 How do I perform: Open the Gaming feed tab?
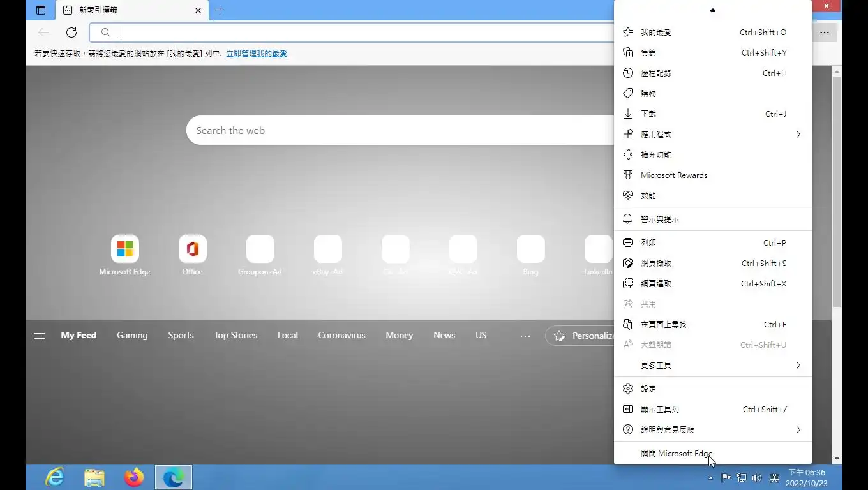click(132, 335)
